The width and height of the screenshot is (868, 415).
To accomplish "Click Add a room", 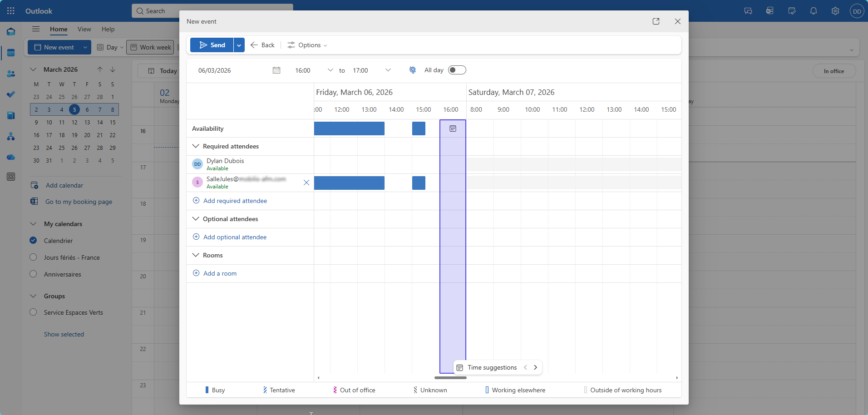I will (215, 273).
